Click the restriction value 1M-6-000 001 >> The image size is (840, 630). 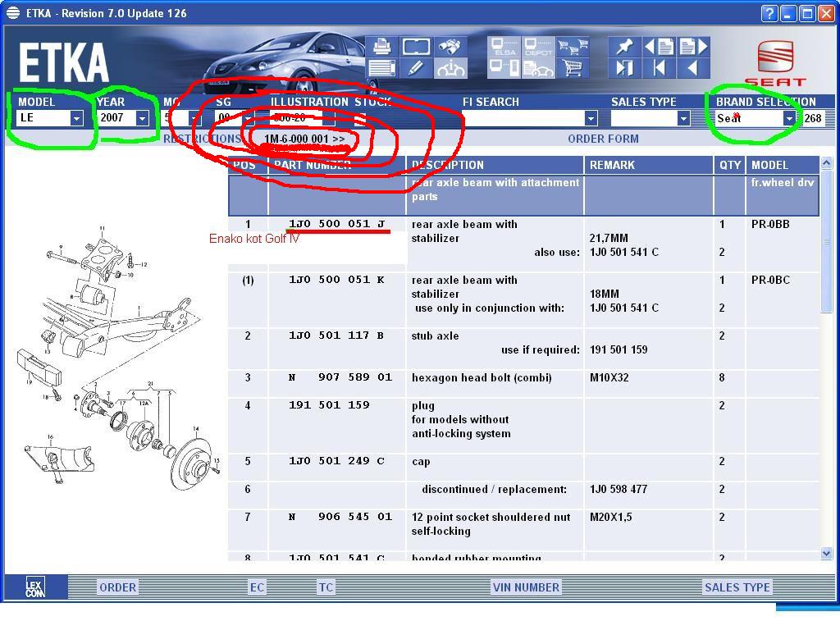(x=304, y=139)
